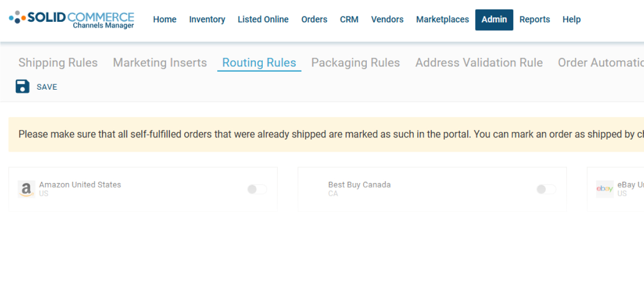The height and width of the screenshot is (297, 644).
Task: Open the Inventory menu
Action: point(207,20)
